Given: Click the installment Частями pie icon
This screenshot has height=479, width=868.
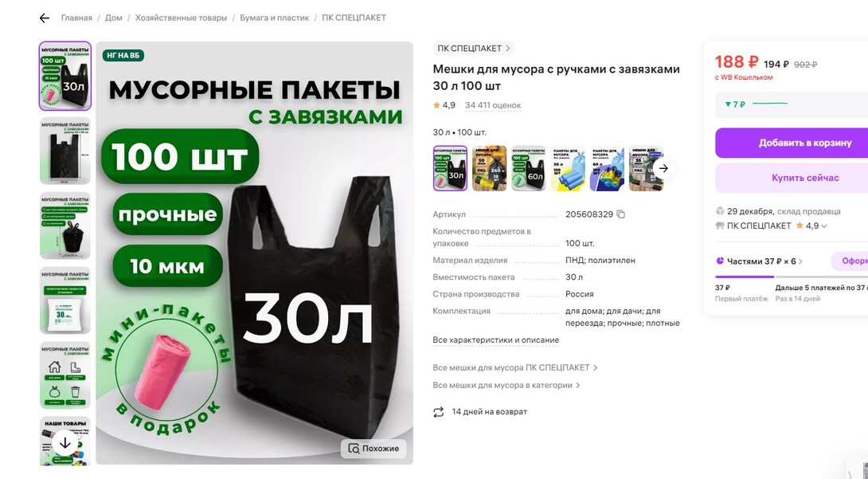Looking at the screenshot, I should (x=720, y=261).
